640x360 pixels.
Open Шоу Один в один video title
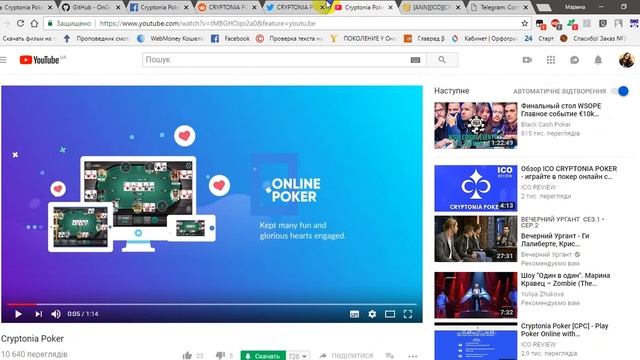pyautogui.click(x=565, y=279)
